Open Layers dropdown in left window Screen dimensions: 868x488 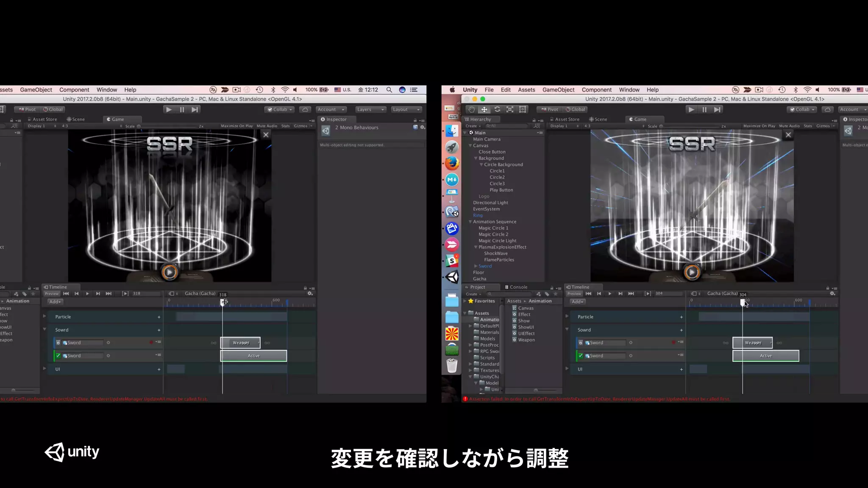click(370, 109)
